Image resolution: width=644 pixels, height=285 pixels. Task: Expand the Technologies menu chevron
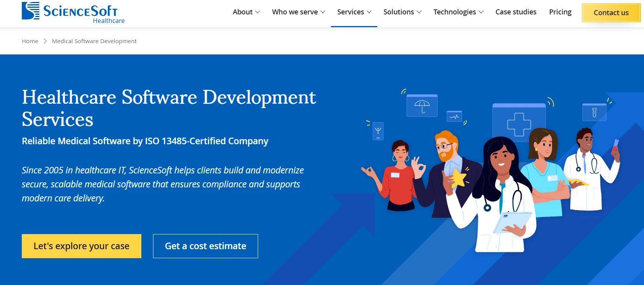coord(481,12)
